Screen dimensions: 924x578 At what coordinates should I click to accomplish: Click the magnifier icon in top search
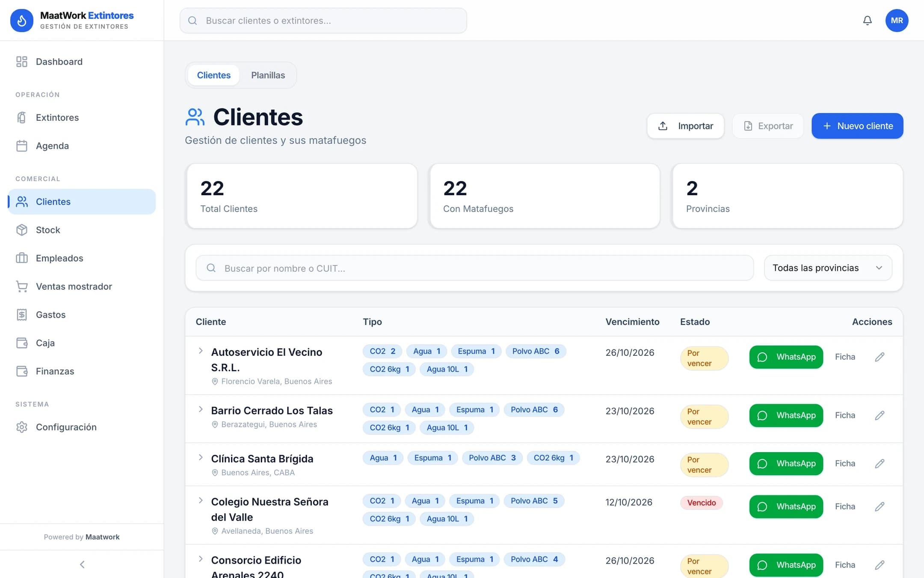(x=192, y=21)
